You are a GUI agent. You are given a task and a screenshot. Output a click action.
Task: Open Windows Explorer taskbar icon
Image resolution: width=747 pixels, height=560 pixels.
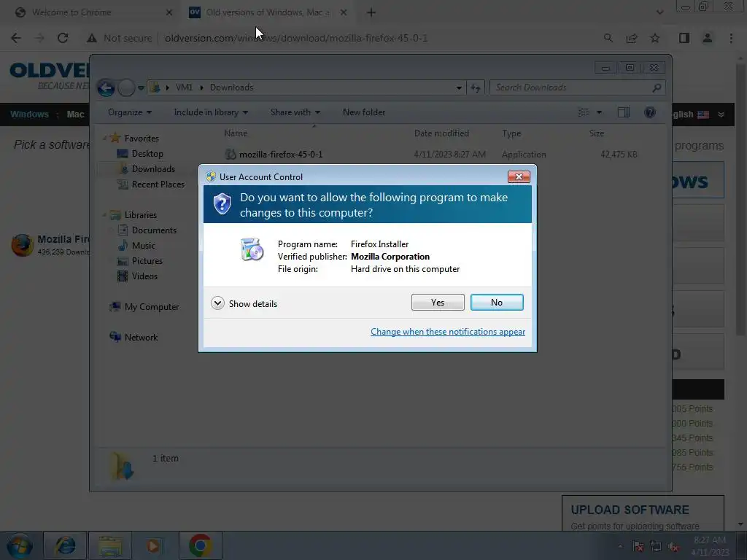(x=110, y=545)
